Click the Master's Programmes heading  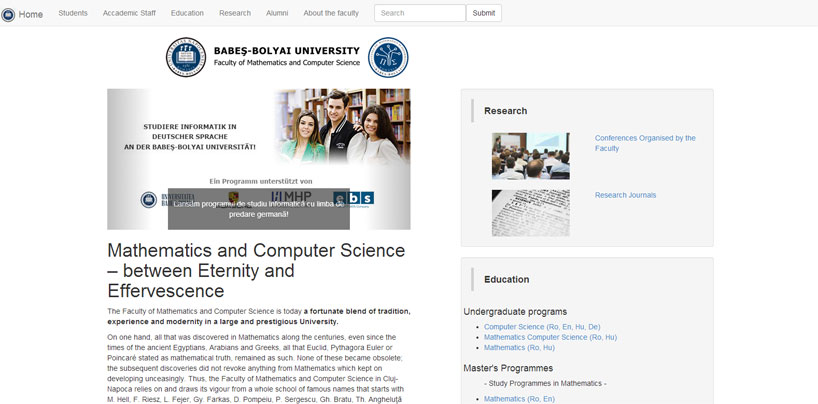(x=508, y=368)
